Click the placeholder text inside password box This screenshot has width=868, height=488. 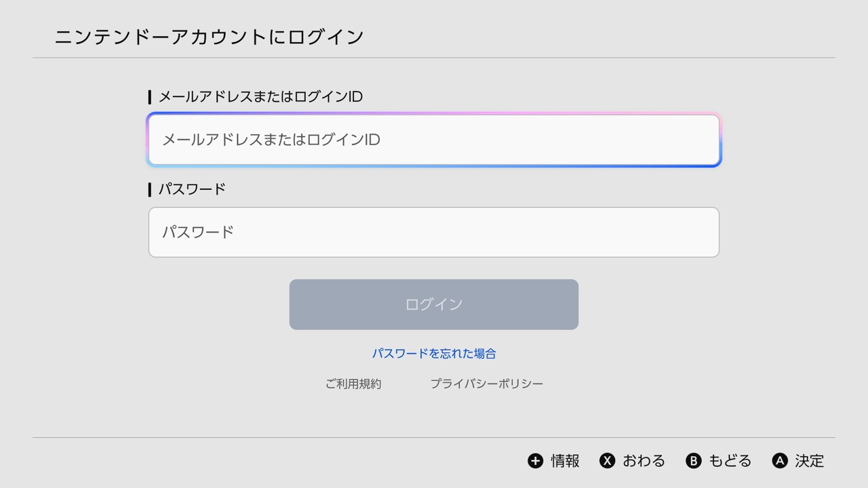pos(198,232)
